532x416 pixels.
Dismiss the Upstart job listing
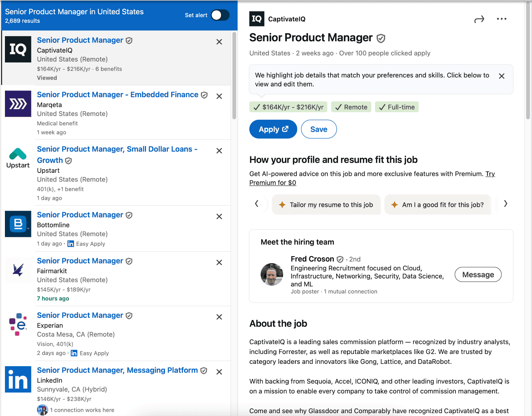coord(219,151)
